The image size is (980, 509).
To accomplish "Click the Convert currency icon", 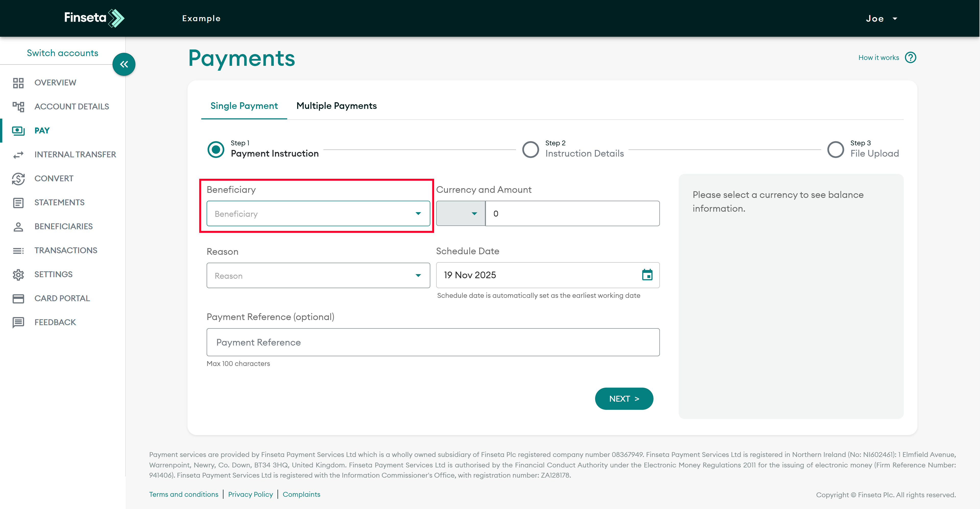I will pyautogui.click(x=18, y=179).
